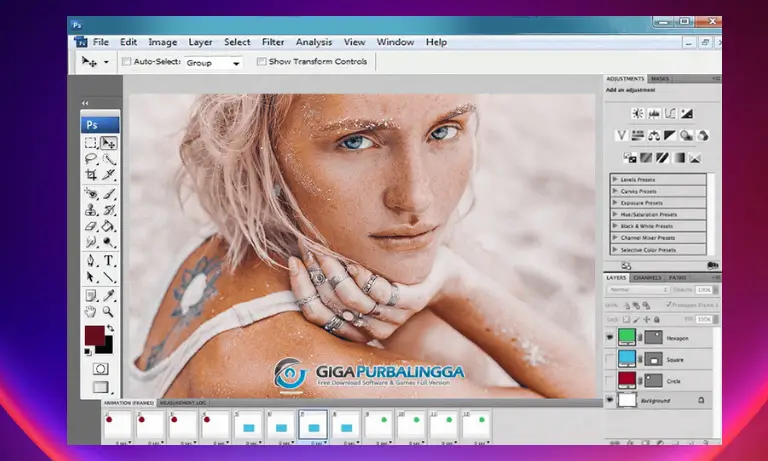768x461 pixels.
Task: Select the Spot Healing Brush tool
Action: click(x=91, y=194)
